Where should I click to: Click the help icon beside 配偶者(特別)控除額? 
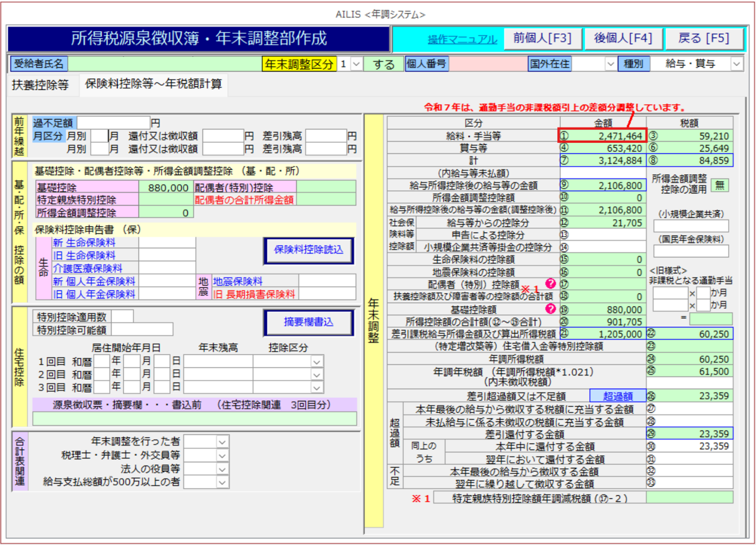(550, 283)
